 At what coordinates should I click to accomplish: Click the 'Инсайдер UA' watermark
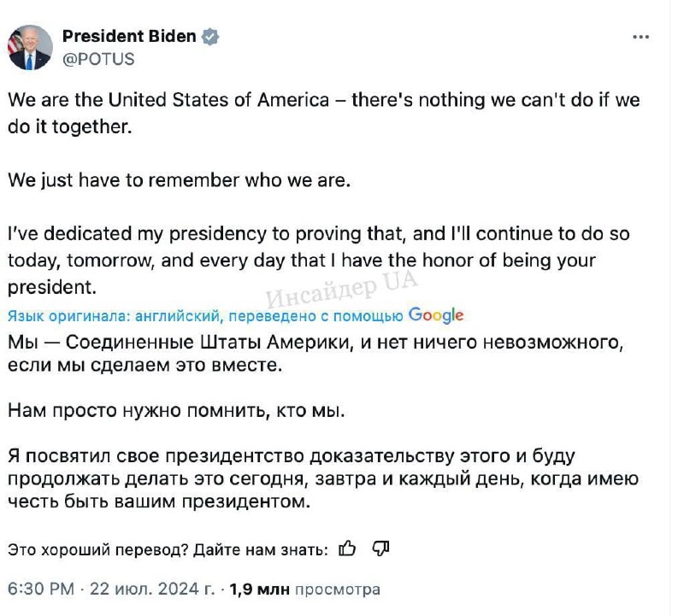pos(342,292)
